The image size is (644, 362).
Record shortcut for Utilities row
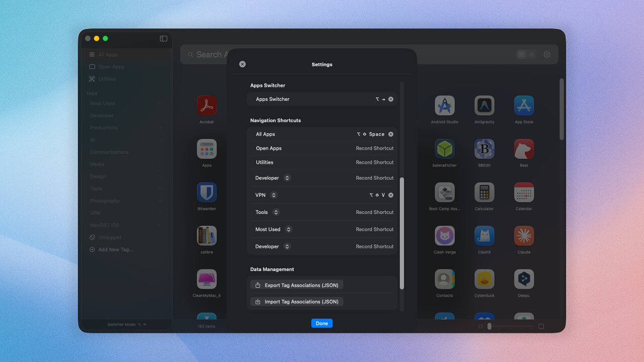pos(375,162)
